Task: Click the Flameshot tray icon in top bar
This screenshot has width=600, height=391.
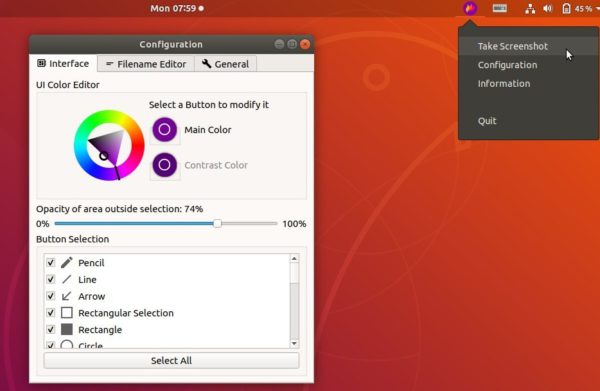Action: [x=470, y=8]
